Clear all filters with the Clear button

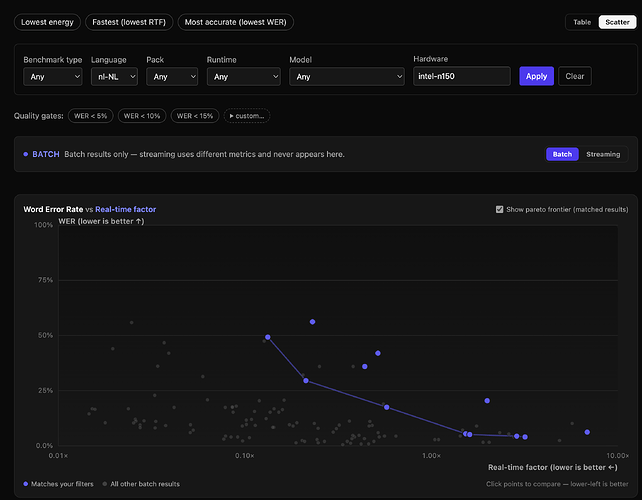[575, 76]
